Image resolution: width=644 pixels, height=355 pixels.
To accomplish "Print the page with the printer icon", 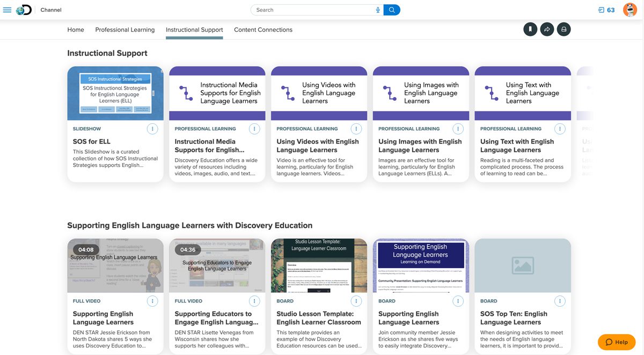I will click(x=563, y=29).
